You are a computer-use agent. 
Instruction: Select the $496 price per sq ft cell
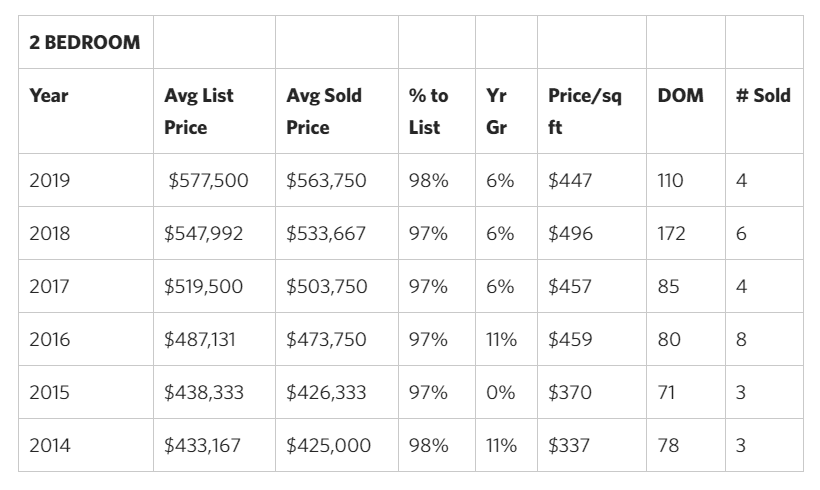click(x=570, y=234)
